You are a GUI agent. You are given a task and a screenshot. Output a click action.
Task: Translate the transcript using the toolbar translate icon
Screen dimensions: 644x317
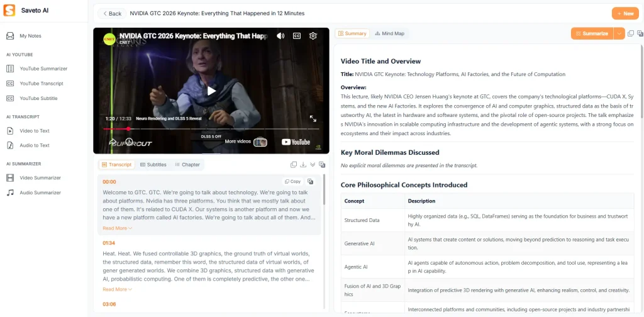tap(322, 165)
